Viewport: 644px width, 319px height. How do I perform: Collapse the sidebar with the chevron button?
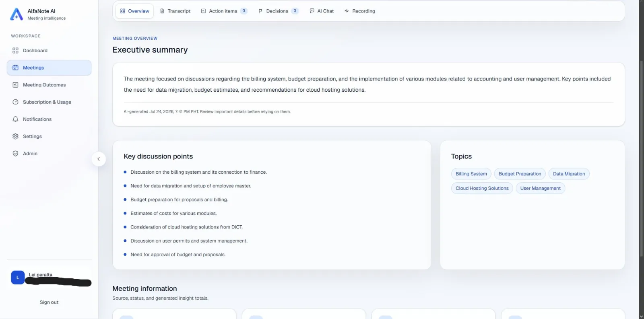pos(99,159)
